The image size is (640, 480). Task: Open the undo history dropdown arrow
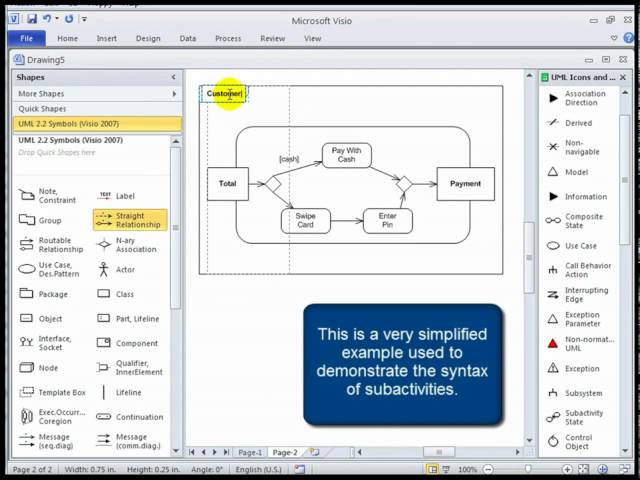(57, 18)
